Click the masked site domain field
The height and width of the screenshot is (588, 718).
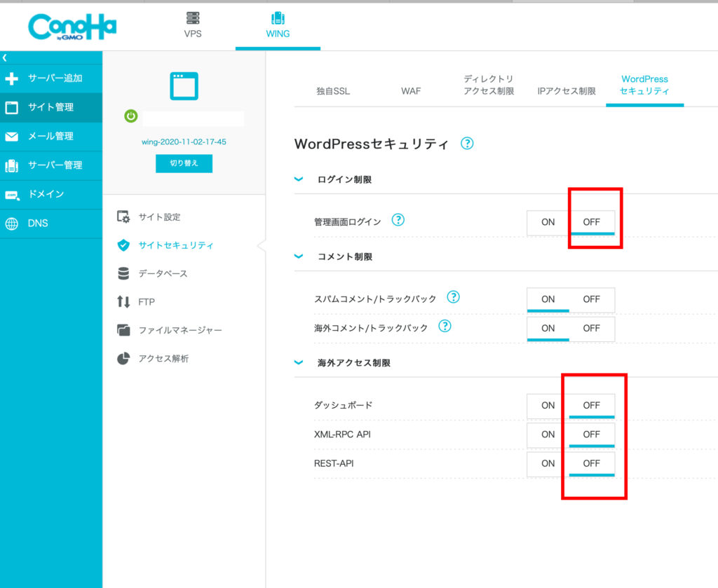coord(193,118)
